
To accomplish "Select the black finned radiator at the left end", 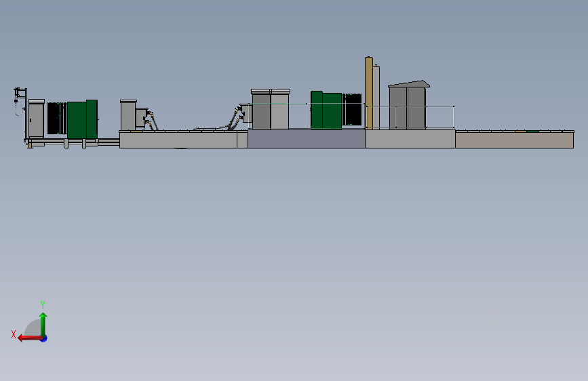I will point(57,118).
